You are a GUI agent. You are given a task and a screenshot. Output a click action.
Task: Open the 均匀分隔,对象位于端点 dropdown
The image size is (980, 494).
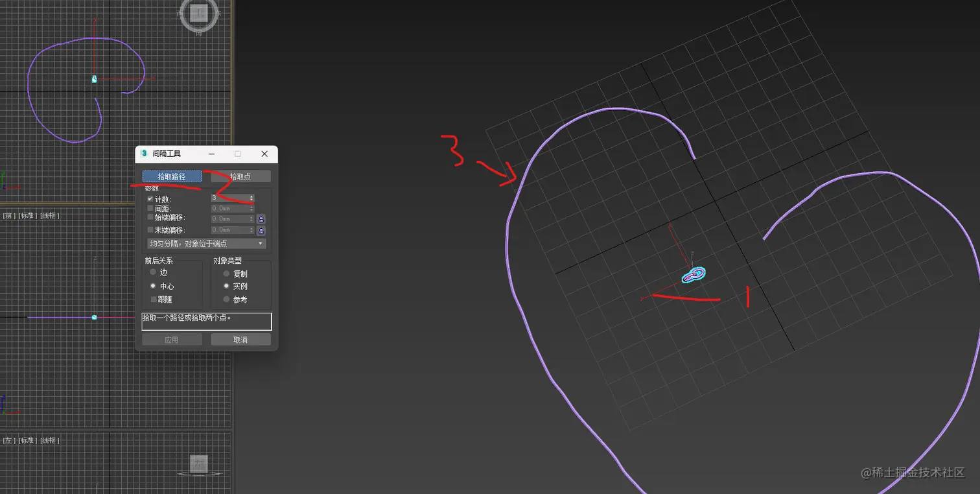(x=207, y=244)
